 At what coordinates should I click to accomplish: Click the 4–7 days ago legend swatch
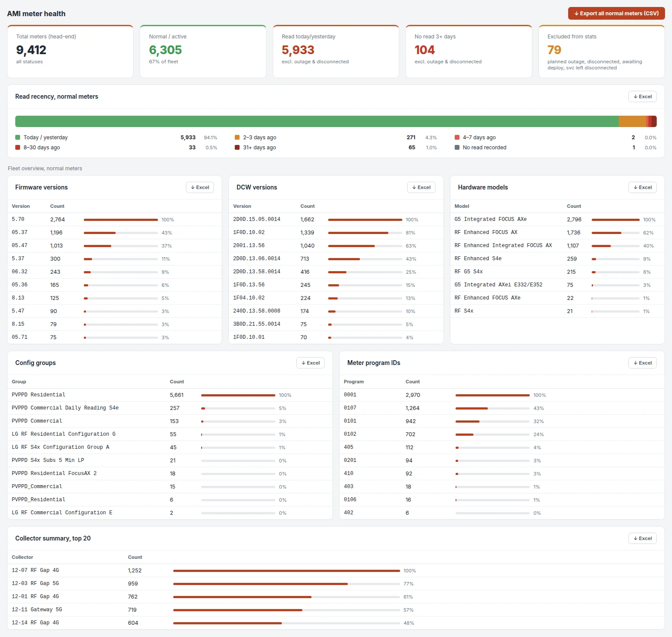[457, 138]
